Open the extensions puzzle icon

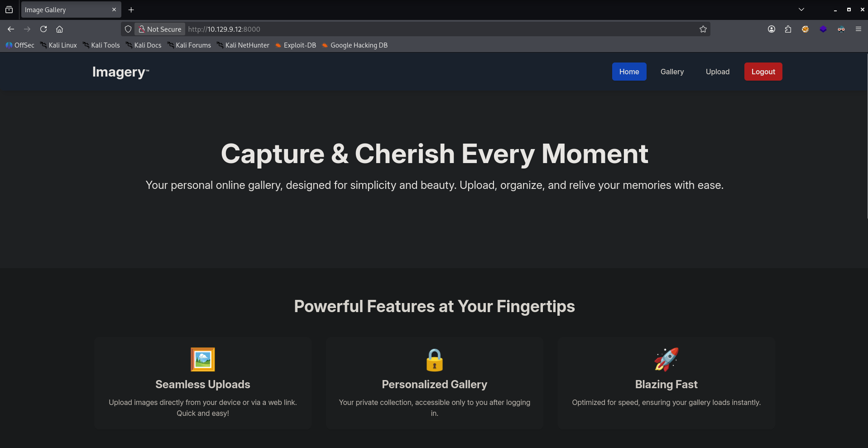coord(788,29)
